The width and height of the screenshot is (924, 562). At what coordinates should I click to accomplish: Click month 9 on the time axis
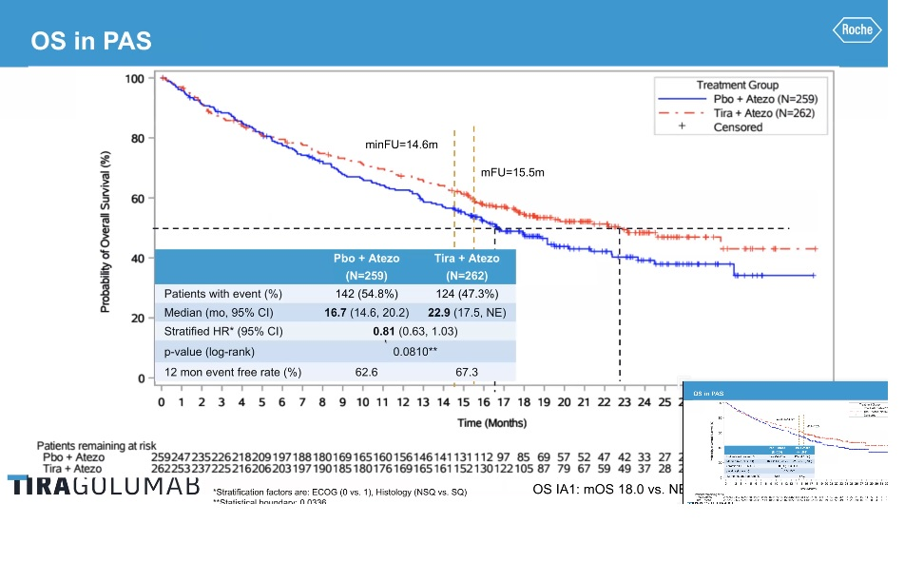342,402
